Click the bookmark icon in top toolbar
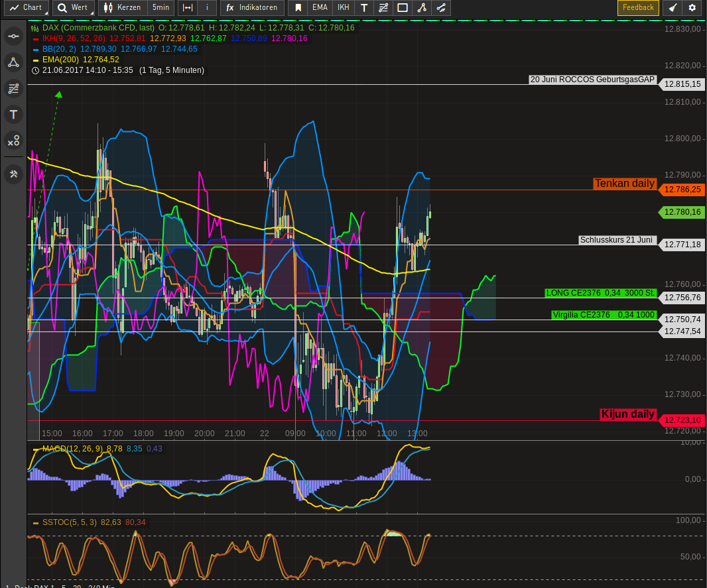The image size is (707, 588). (298, 8)
